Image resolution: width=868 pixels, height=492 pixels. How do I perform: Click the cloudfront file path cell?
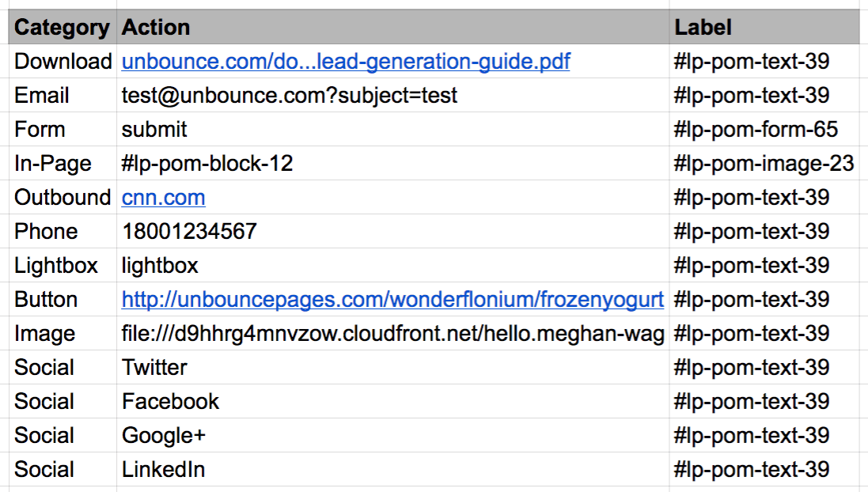392,334
